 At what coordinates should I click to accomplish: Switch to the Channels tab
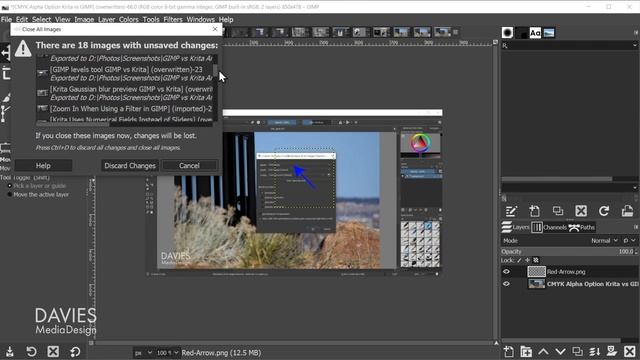549,227
